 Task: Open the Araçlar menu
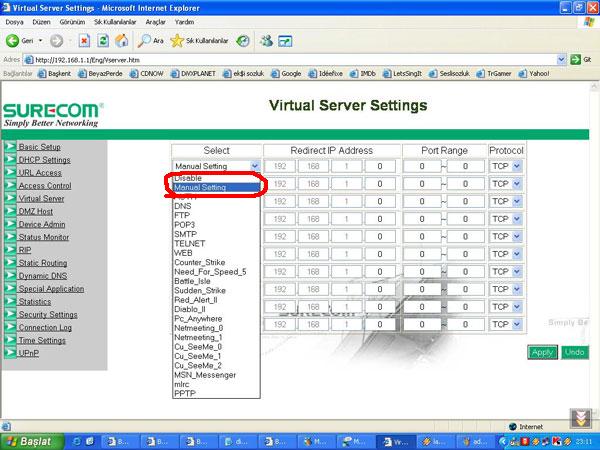[x=156, y=22]
